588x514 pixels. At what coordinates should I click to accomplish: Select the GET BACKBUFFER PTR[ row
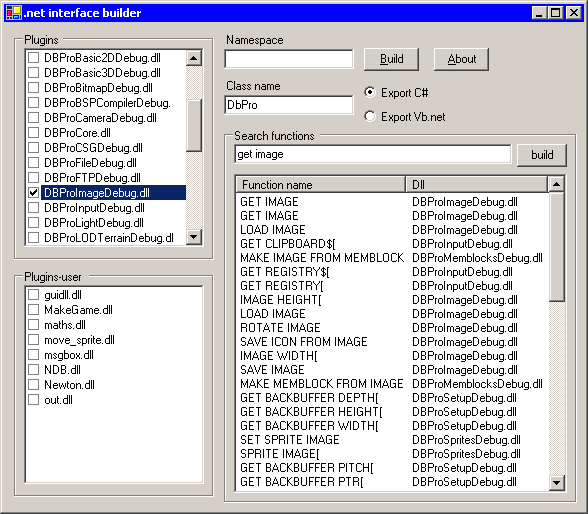click(x=393, y=481)
